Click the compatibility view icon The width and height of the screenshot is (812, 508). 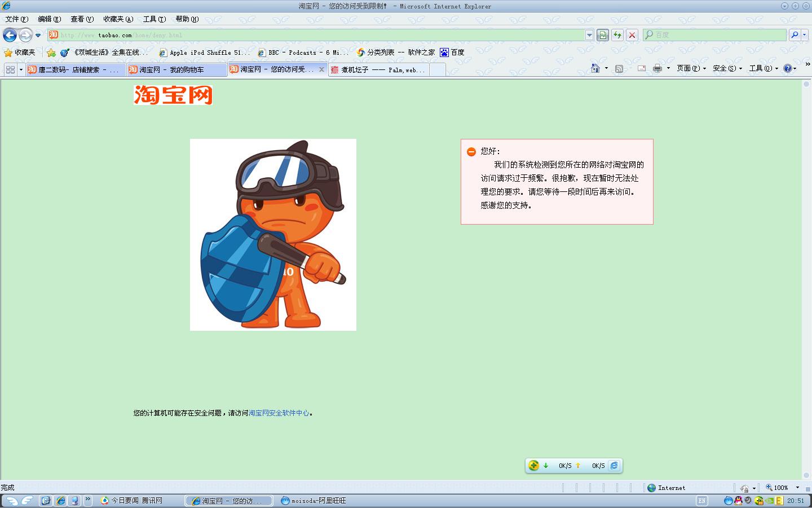click(x=603, y=35)
